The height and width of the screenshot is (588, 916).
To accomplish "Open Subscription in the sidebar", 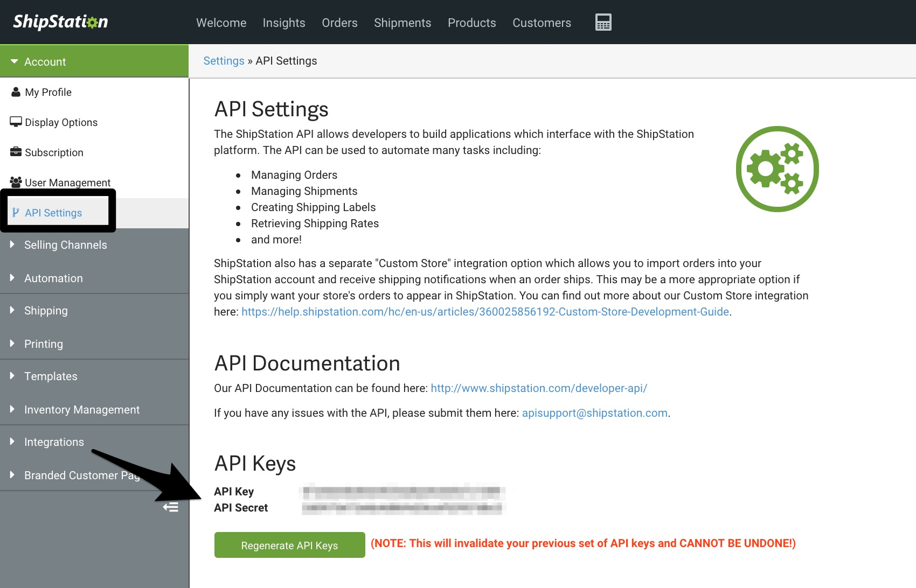I will click(x=94, y=152).
